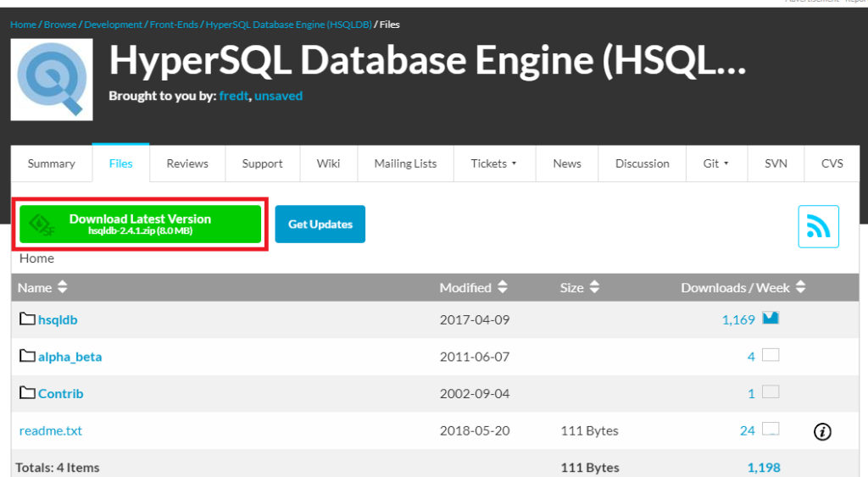Visit fredt's profile link
The width and height of the screenshot is (868, 477).
(x=234, y=96)
